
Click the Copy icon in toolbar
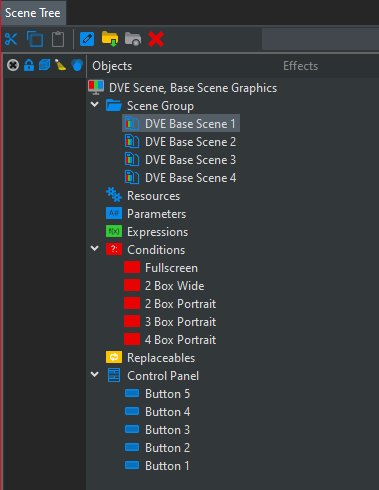(35, 39)
